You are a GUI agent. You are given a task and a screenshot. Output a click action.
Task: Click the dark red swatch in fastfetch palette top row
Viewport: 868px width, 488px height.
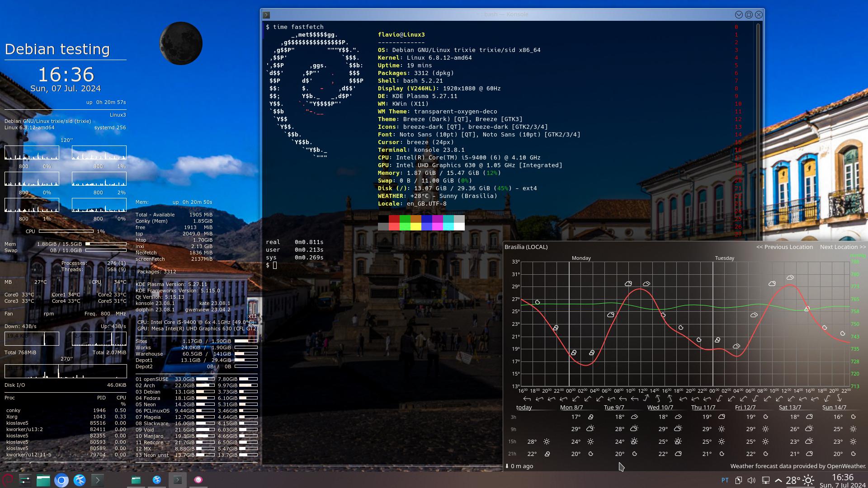point(394,219)
